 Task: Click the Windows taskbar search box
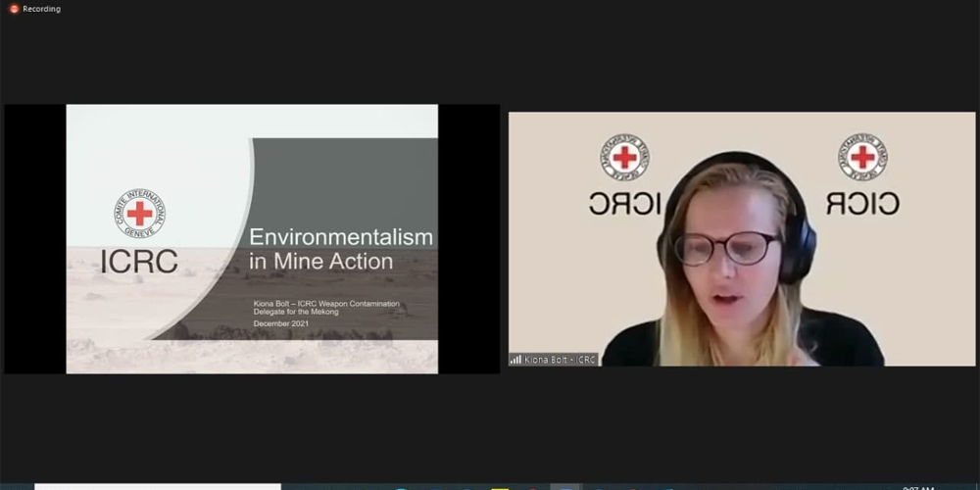(x=157, y=486)
